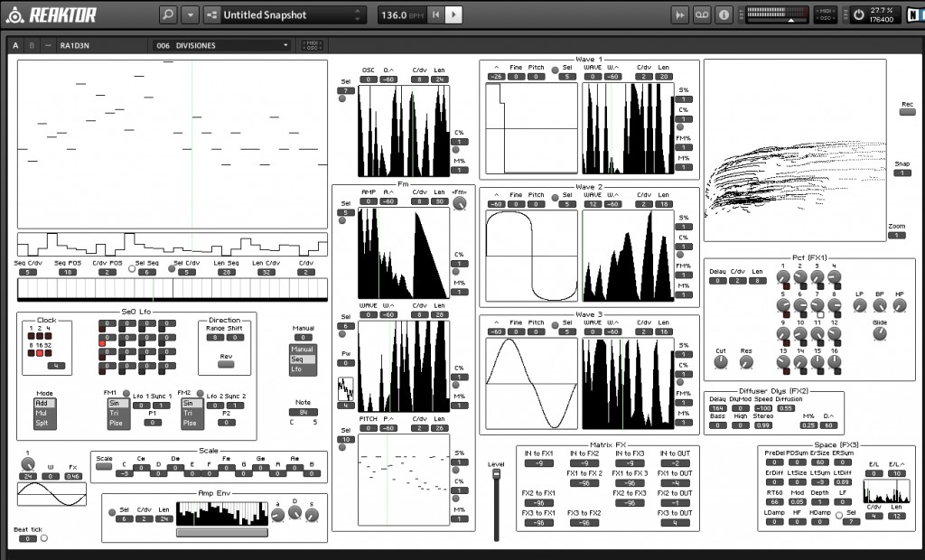
Task: Click the Snap value beside the scope
Action: [x=902, y=173]
